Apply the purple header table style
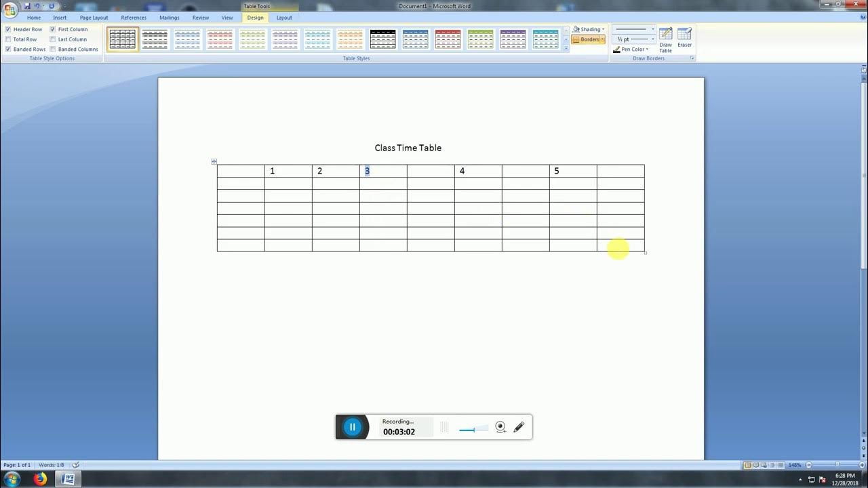The height and width of the screenshot is (488, 868). tap(513, 39)
